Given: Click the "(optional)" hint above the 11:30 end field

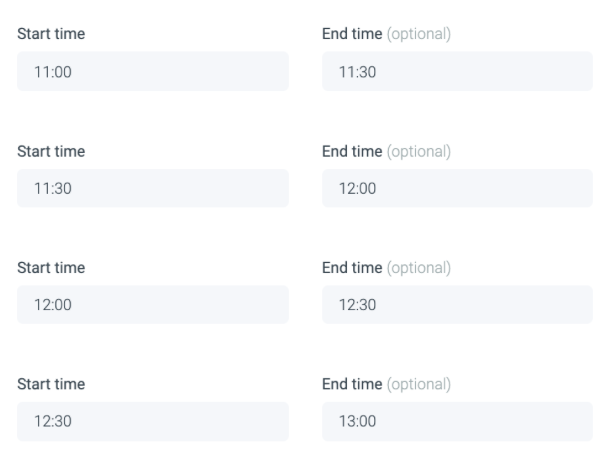Looking at the screenshot, I should pyautogui.click(x=419, y=34).
